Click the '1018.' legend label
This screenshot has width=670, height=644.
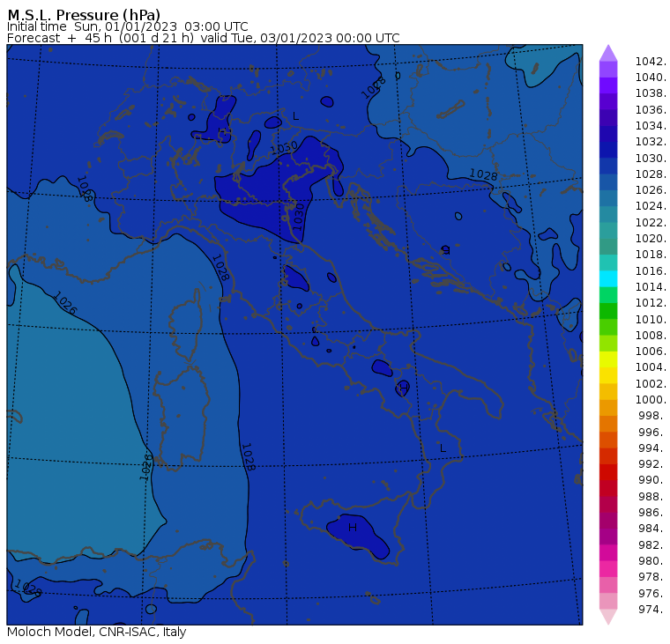coord(651,254)
